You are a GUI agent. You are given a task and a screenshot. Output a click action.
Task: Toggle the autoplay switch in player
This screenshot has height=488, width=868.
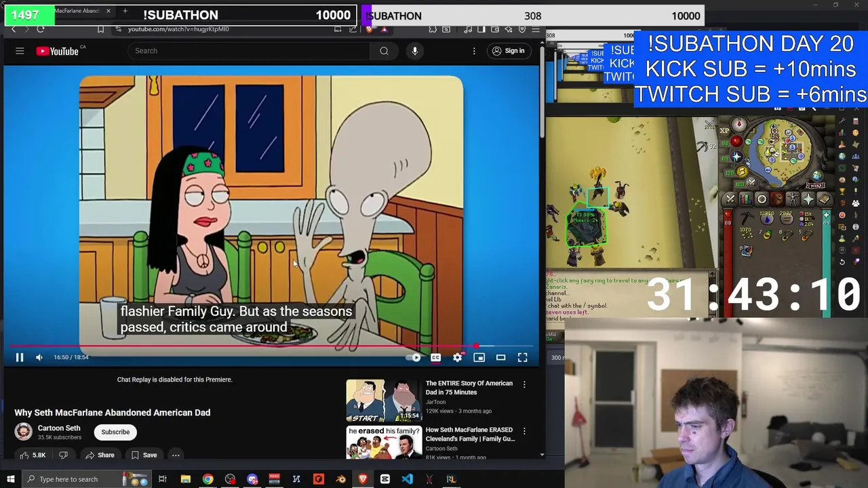pos(412,357)
